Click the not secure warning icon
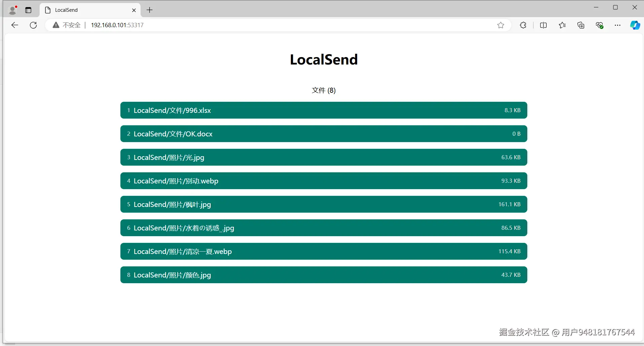This screenshot has height=346, width=644. coord(56,25)
